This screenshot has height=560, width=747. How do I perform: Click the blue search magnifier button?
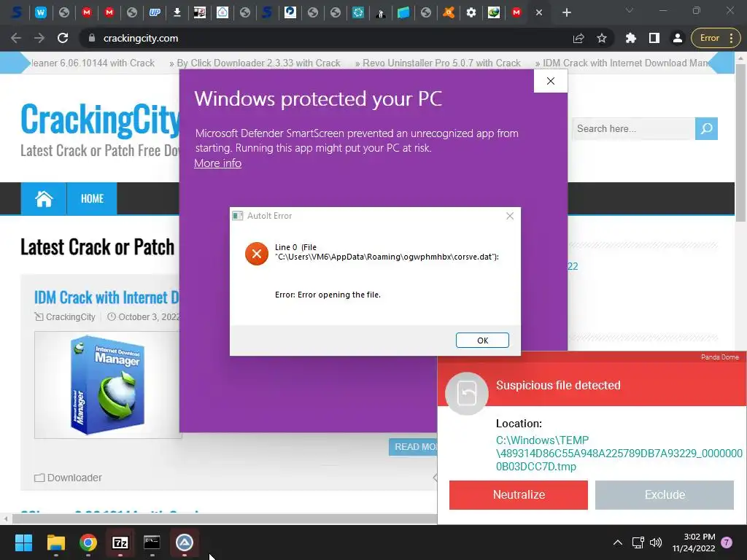coord(706,128)
